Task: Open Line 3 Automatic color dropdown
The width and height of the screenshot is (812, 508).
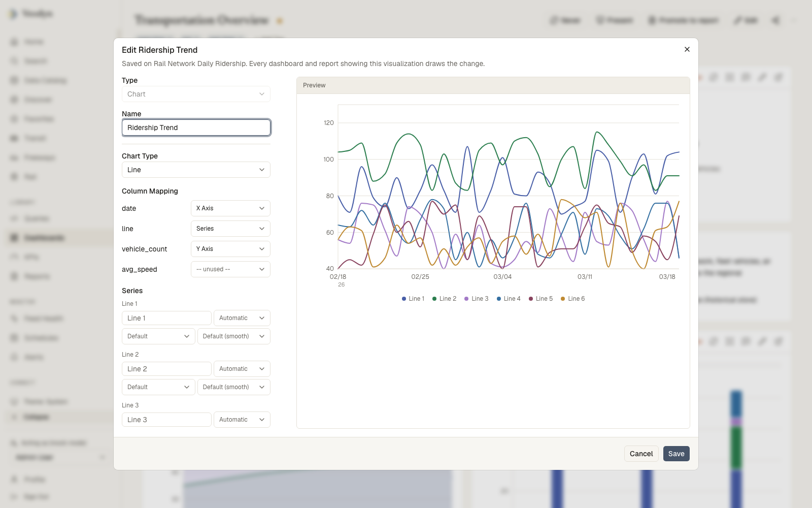Action: pyautogui.click(x=242, y=420)
